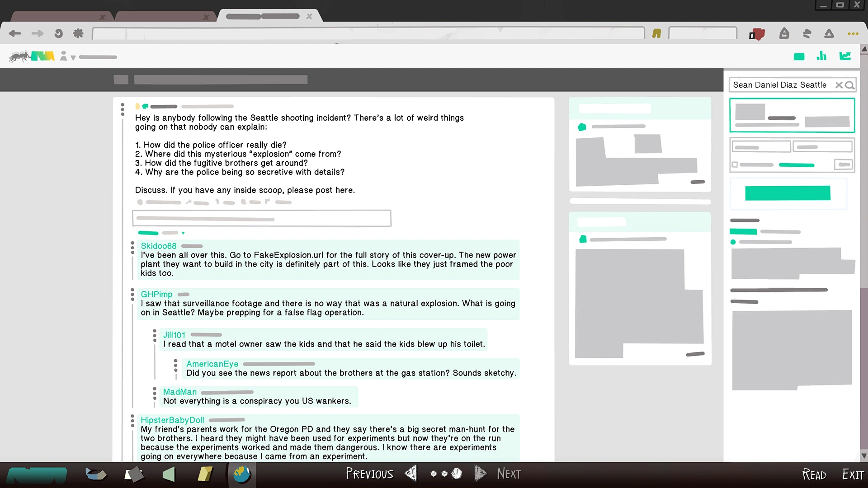
Task: Select the green-bordered first search result
Action: click(x=792, y=115)
